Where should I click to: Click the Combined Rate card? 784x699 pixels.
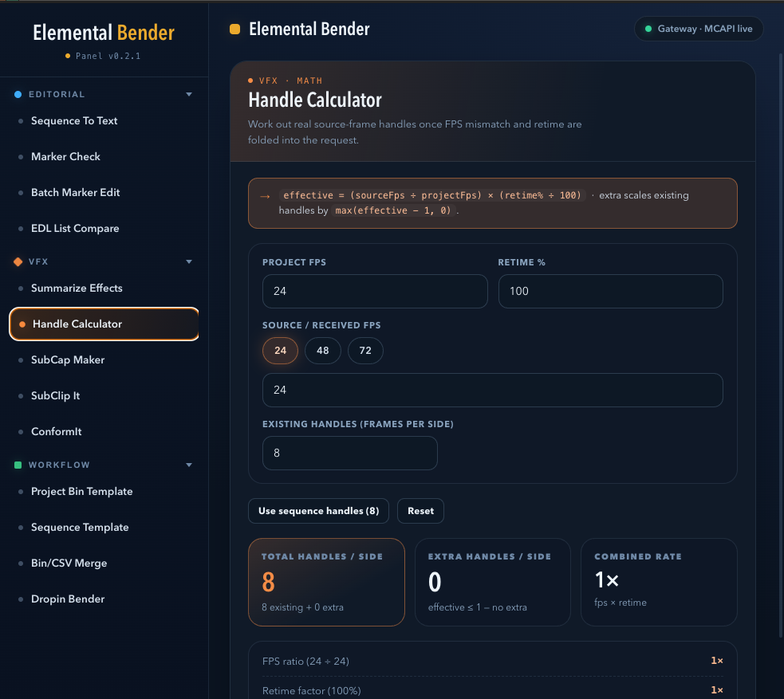point(659,582)
